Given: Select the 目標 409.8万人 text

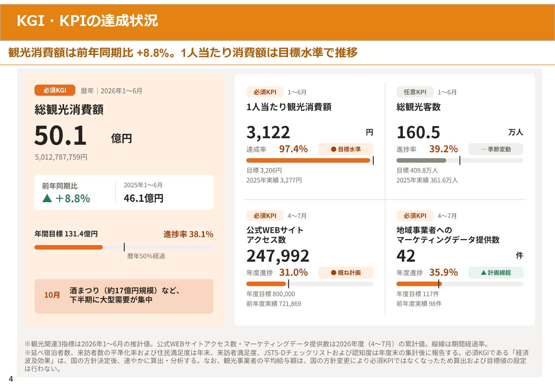Looking at the screenshot, I should click(x=417, y=170).
